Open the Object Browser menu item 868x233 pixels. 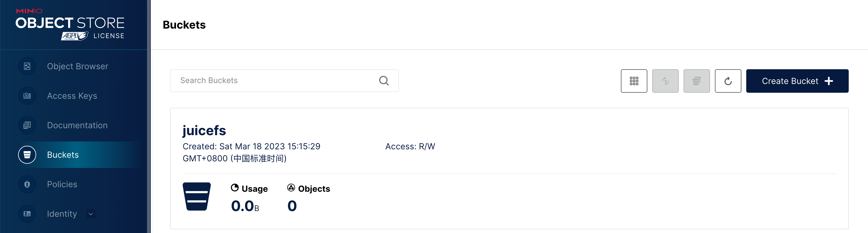point(77,66)
